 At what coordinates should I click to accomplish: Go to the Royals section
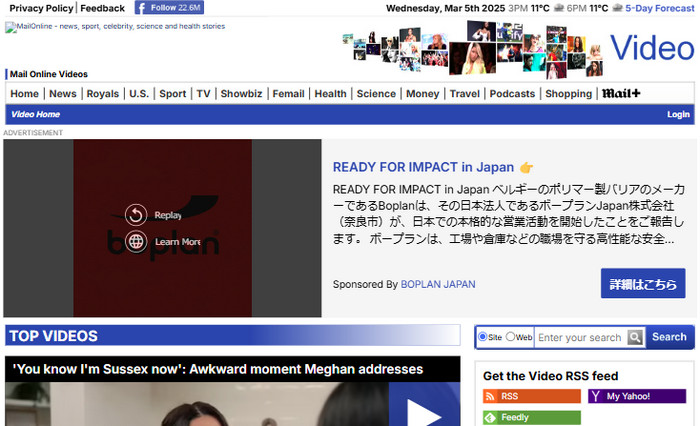click(x=103, y=94)
